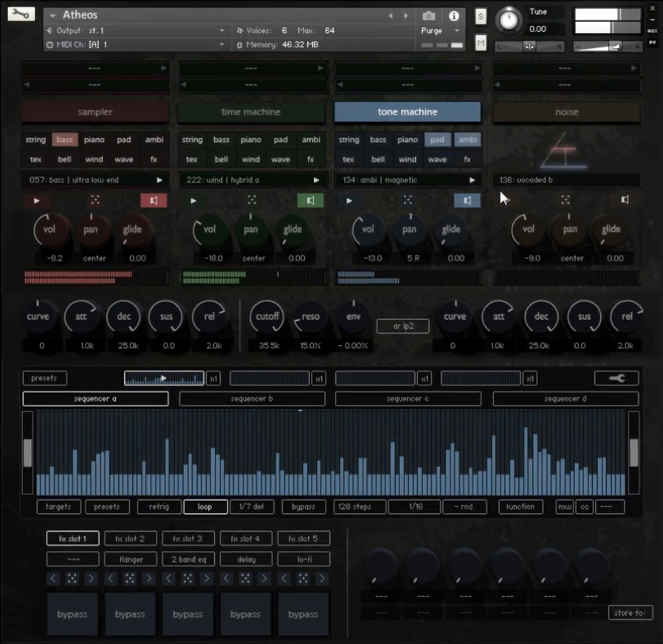Toggle the tone machine layer
663x644 pixels.
coord(408,112)
